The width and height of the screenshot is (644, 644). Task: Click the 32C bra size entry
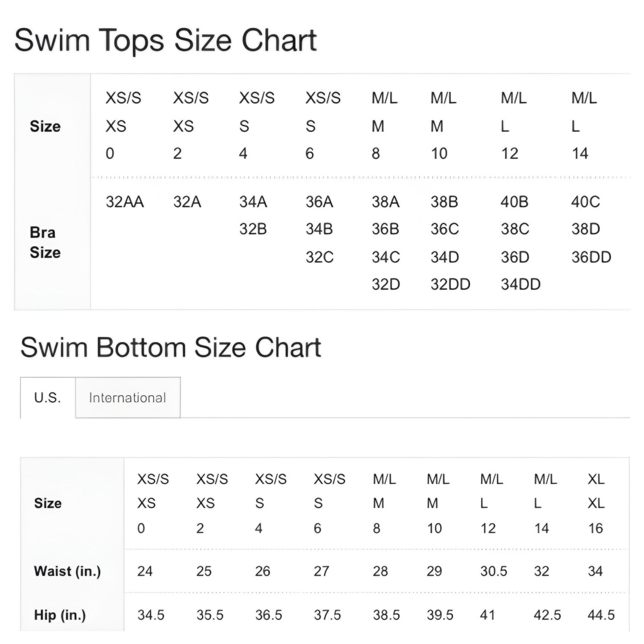tap(320, 257)
